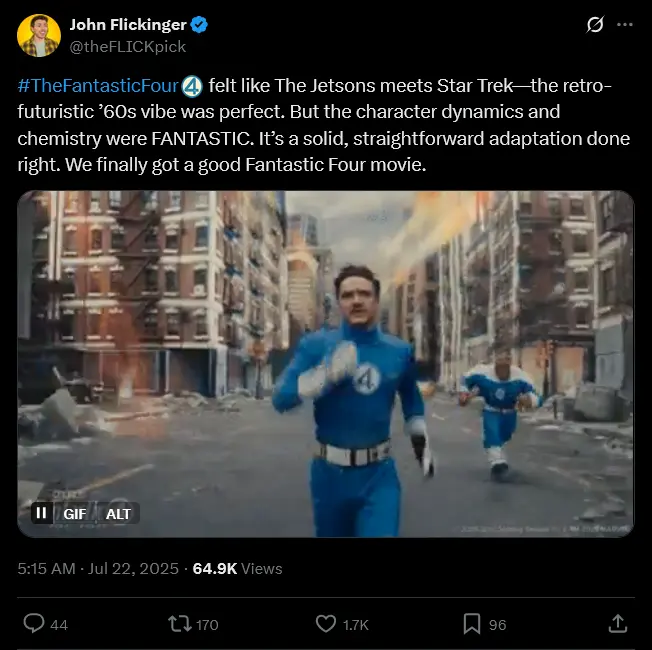Open John Flickinger's profile picture
Screen dimensions: 652x650
pyautogui.click(x=38, y=35)
